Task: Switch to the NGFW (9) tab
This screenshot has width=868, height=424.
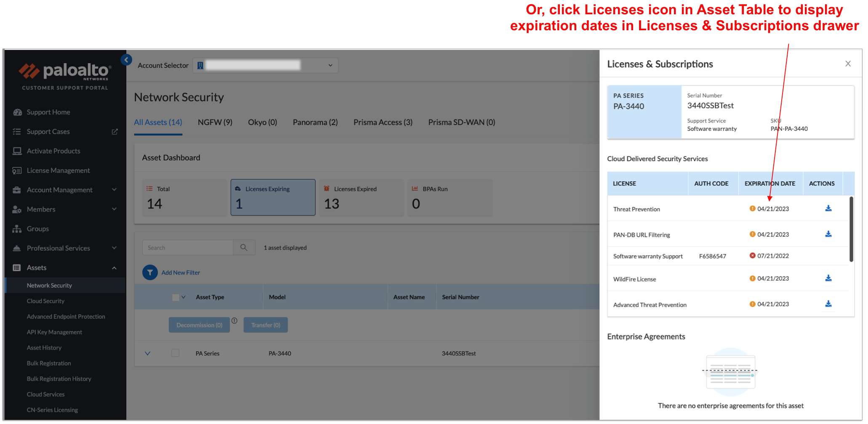Action: tap(215, 122)
